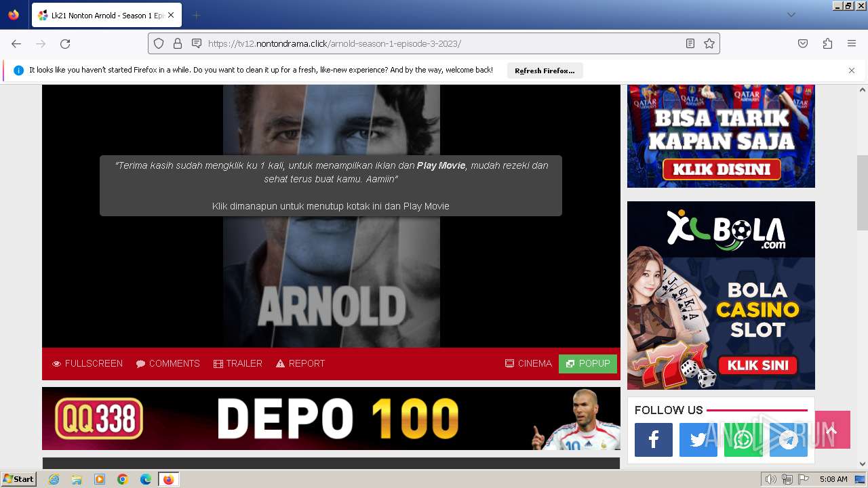868x488 pixels.
Task: Jump back to top of page
Action: (832, 430)
